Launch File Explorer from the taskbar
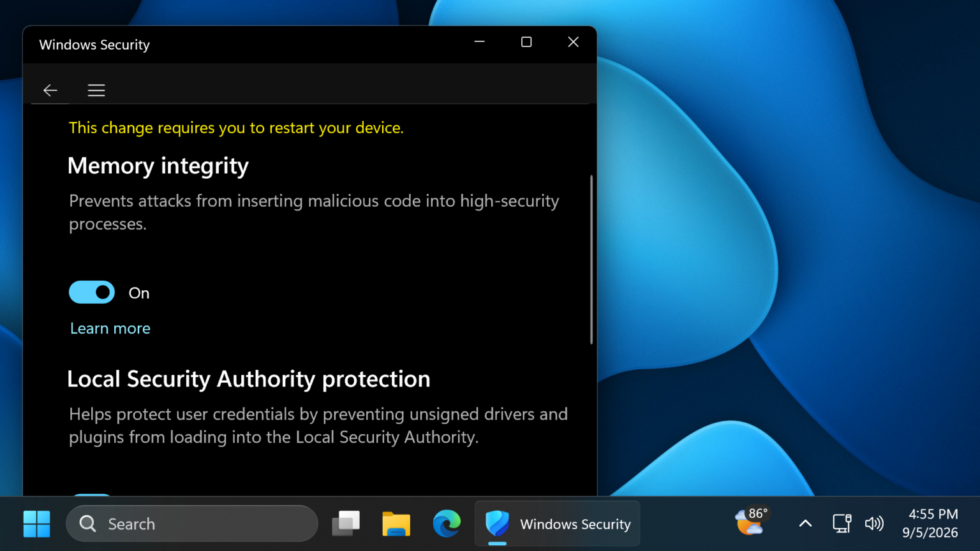This screenshot has height=551, width=980. point(396,524)
